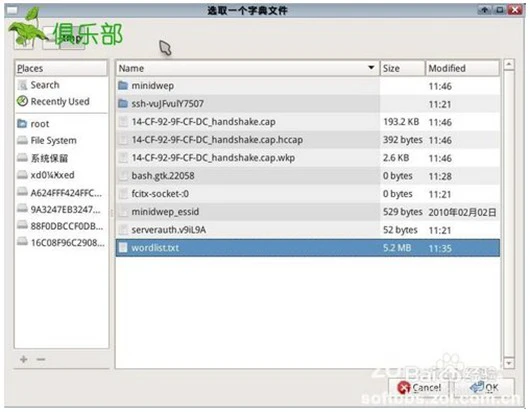Select the 系统保留 drive
Screen dimensions: 530x412
(x=42, y=158)
